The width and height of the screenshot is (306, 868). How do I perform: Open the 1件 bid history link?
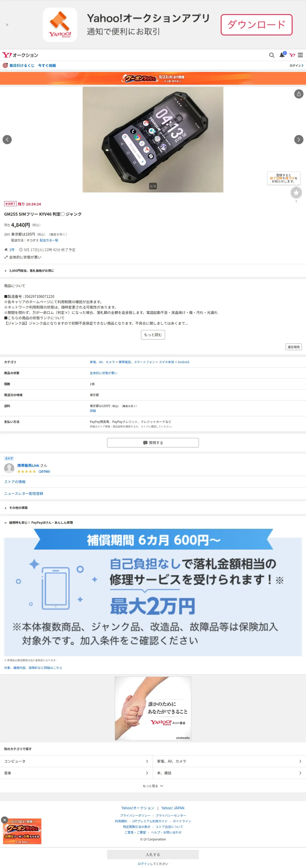12,250
